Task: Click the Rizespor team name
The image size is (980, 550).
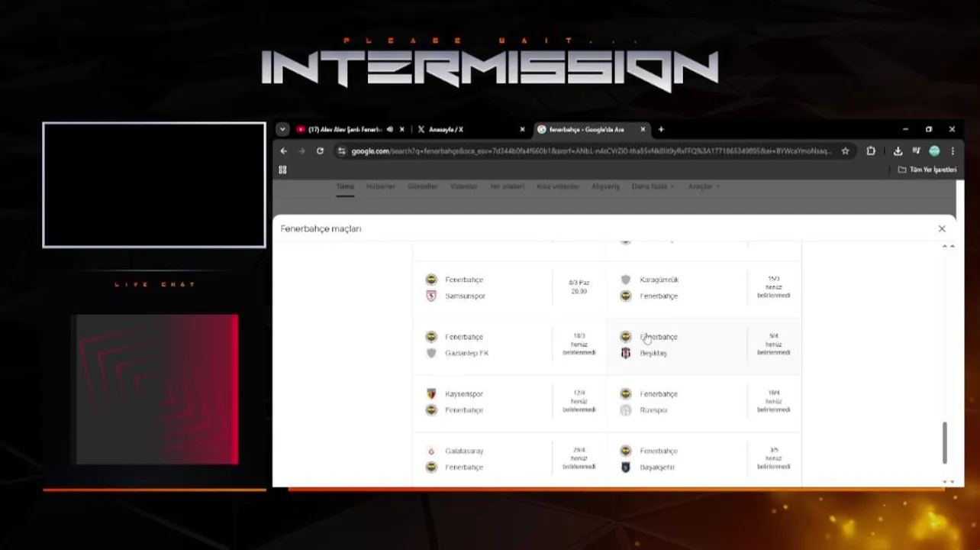Action: point(654,410)
